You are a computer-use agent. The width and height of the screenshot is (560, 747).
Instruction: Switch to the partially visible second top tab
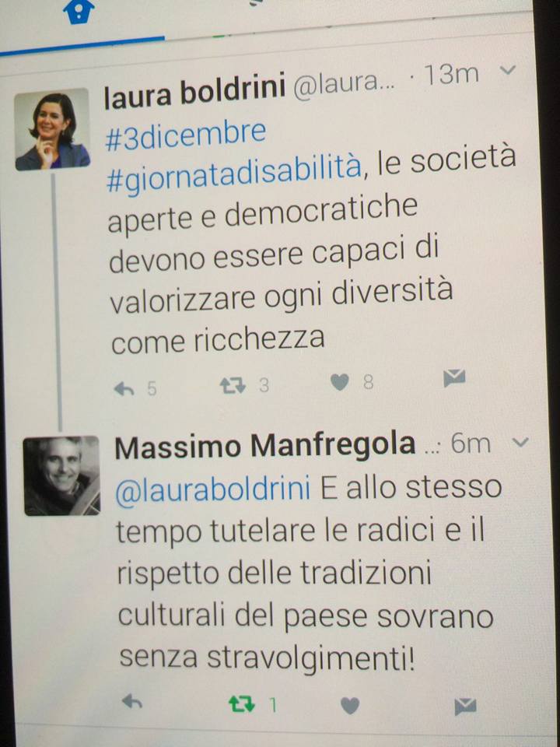click(x=257, y=4)
